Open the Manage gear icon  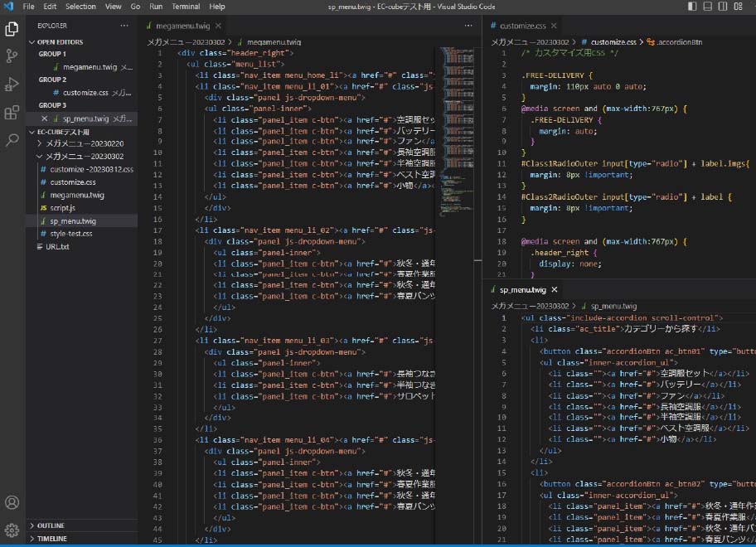(12, 530)
